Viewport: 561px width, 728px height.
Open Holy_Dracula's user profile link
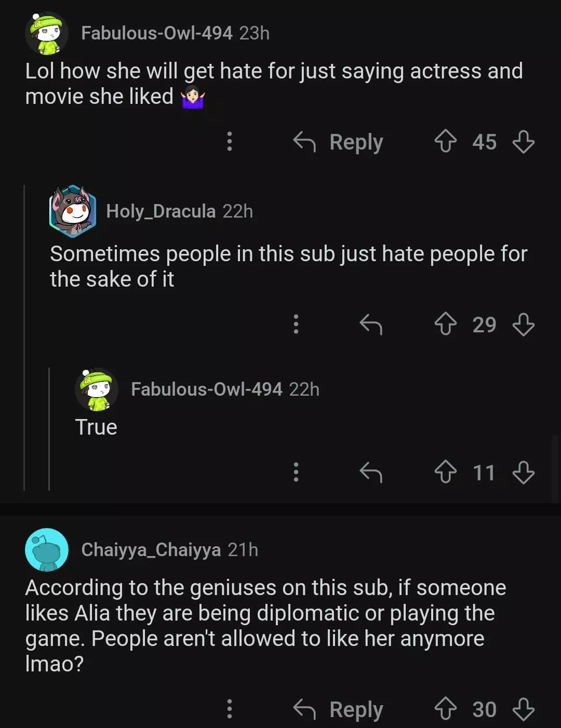[x=161, y=211]
